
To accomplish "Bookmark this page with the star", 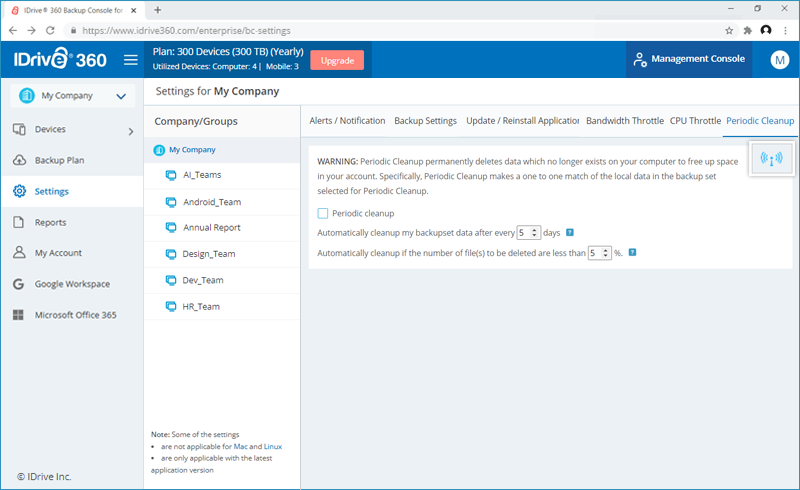I will (x=729, y=31).
